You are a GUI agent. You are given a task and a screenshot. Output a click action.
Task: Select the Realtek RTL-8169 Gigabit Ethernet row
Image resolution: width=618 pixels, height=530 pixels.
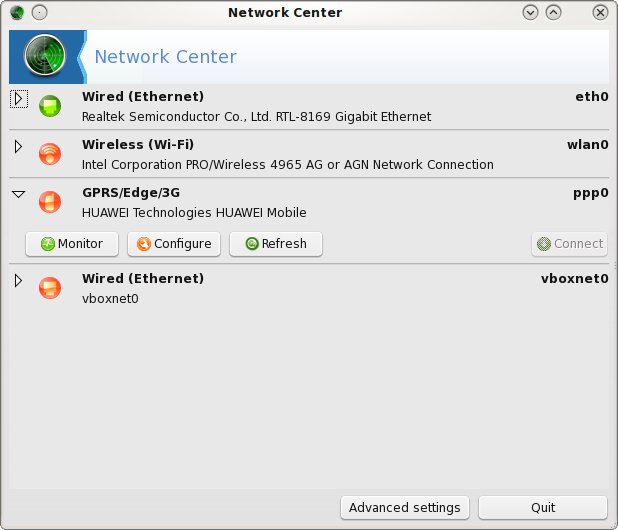pos(309,106)
